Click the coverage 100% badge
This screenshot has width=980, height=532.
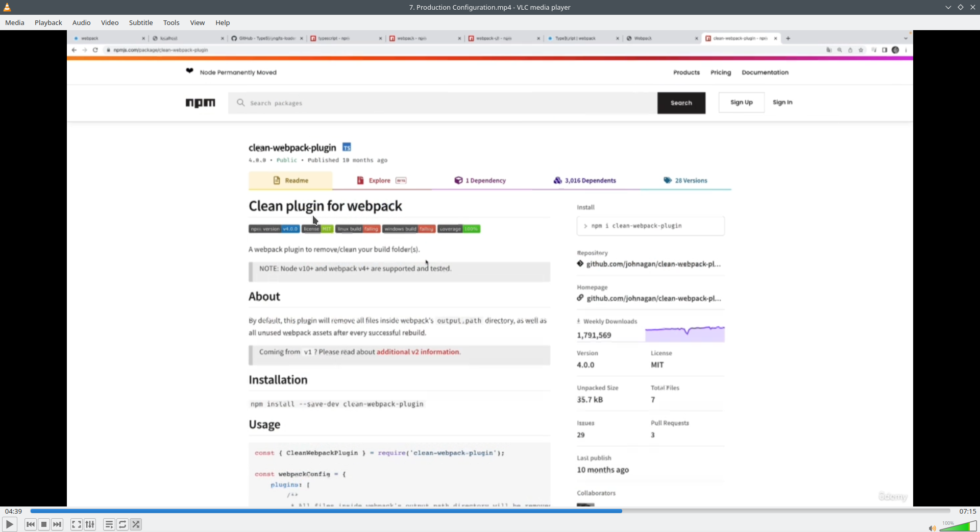pyautogui.click(x=459, y=229)
